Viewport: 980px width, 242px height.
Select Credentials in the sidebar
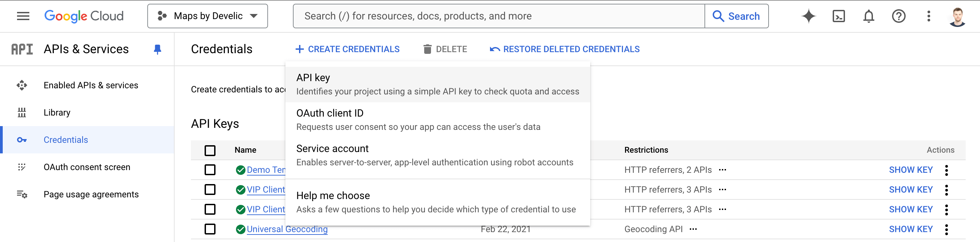(x=87, y=140)
